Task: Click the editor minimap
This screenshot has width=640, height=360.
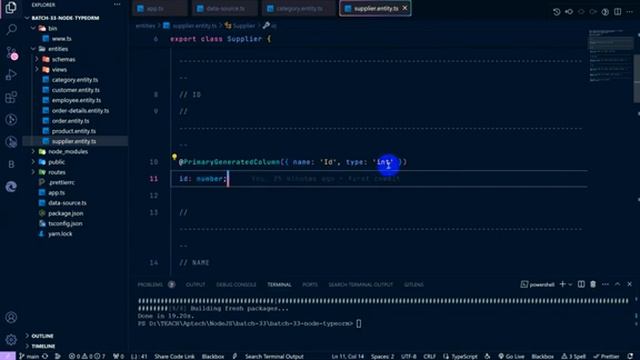Action: pyautogui.click(x=610, y=55)
